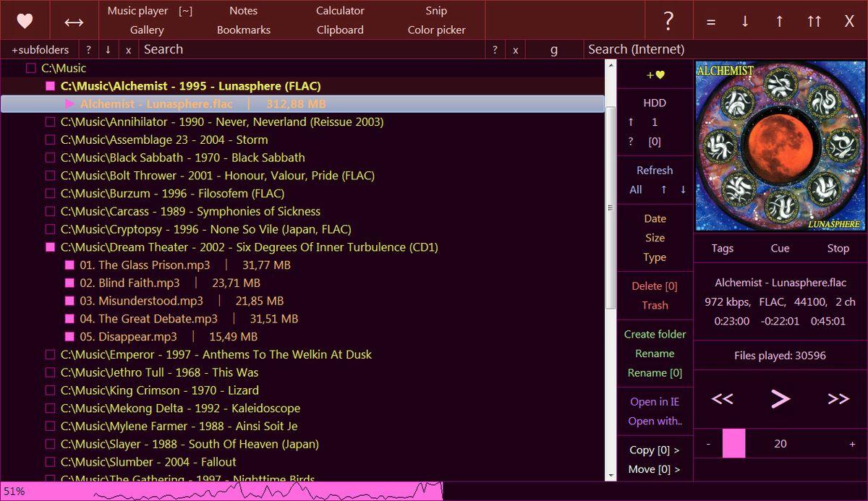Click the Refresh All up arrow
The width and height of the screenshot is (868, 501).
point(663,189)
